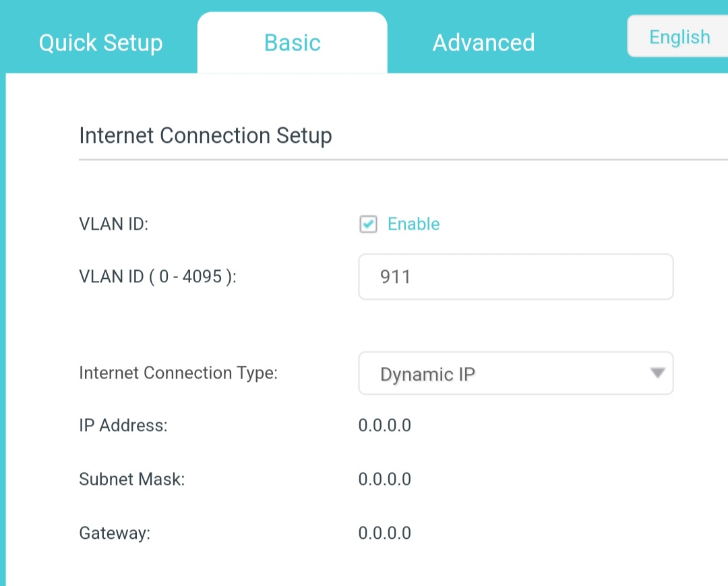Open the Internet Connection Type dropdown

(516, 374)
